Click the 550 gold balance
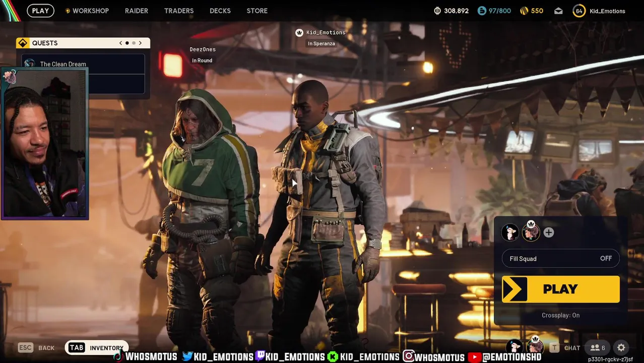 (537, 11)
